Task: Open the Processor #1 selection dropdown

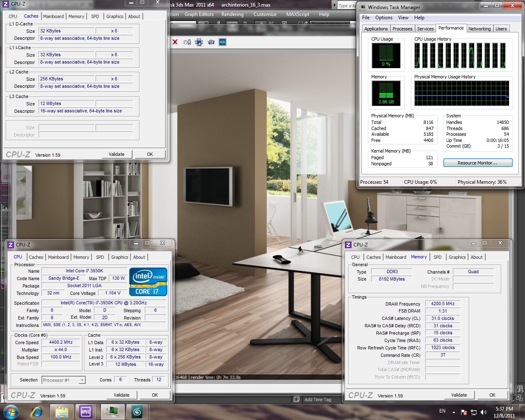Action: pyautogui.click(x=64, y=380)
